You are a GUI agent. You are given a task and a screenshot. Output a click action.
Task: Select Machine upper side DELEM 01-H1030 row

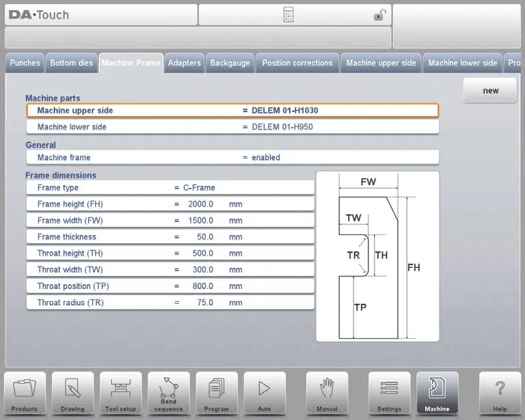pos(232,111)
